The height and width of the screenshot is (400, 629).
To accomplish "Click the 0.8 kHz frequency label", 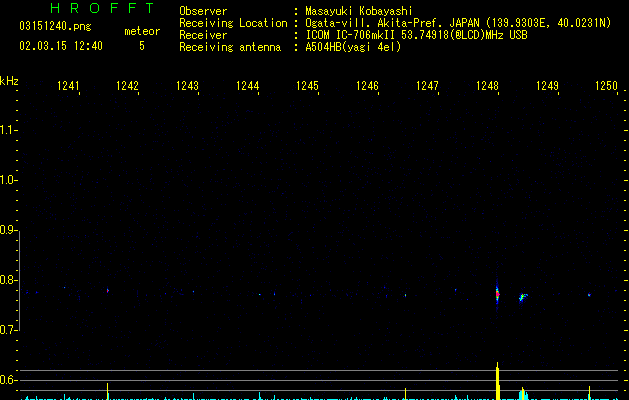I will point(8,280).
